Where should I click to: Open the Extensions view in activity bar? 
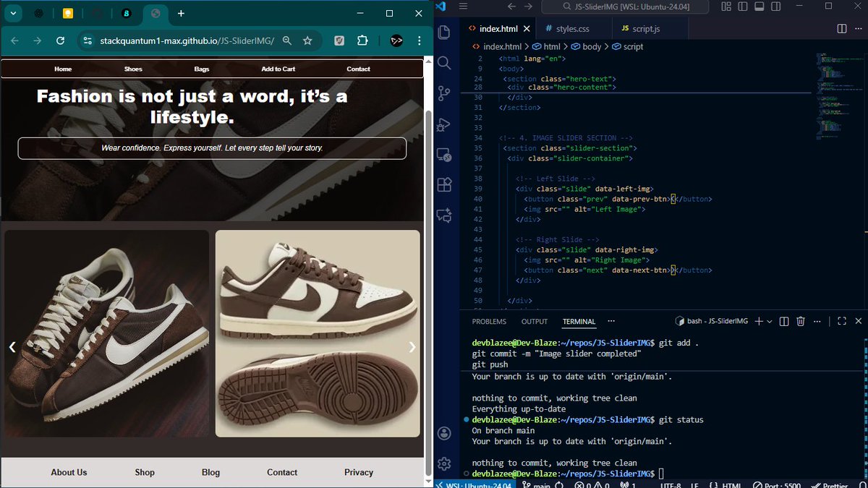point(444,185)
